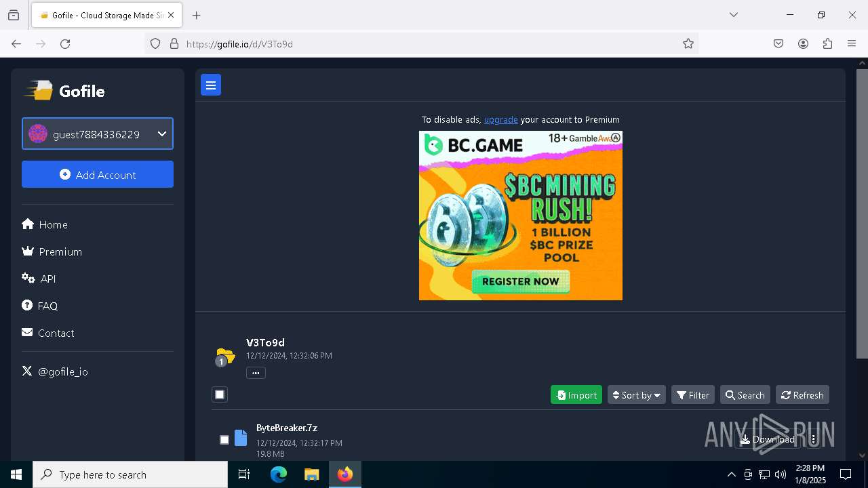868x488 pixels.
Task: Click the padlock site security icon
Action: 174,43
